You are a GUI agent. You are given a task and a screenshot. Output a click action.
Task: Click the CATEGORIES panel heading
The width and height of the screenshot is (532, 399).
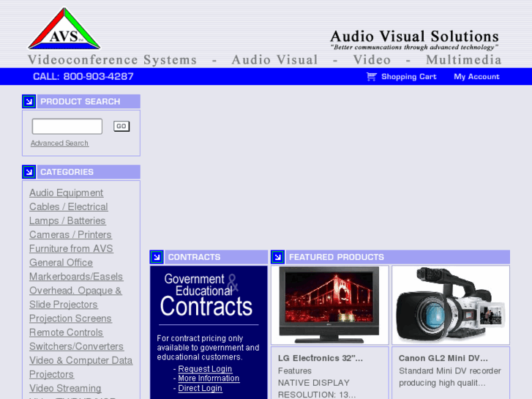coord(67,172)
